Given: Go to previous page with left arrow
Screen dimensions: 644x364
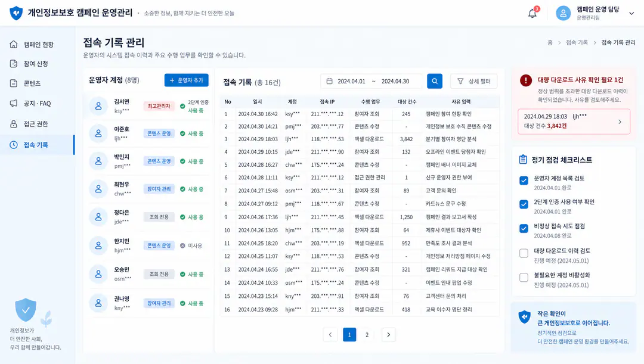Looking at the screenshot, I should 330,334.
